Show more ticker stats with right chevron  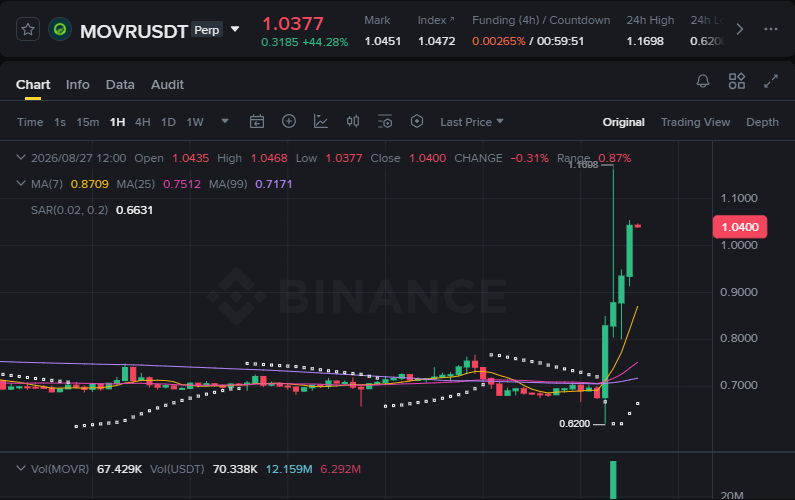pyautogui.click(x=740, y=29)
